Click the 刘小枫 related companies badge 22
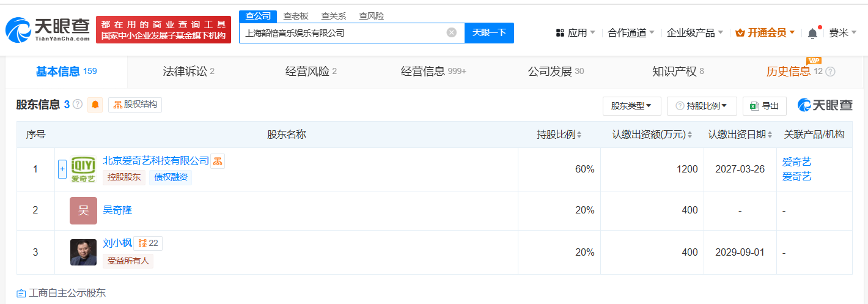 [x=149, y=243]
